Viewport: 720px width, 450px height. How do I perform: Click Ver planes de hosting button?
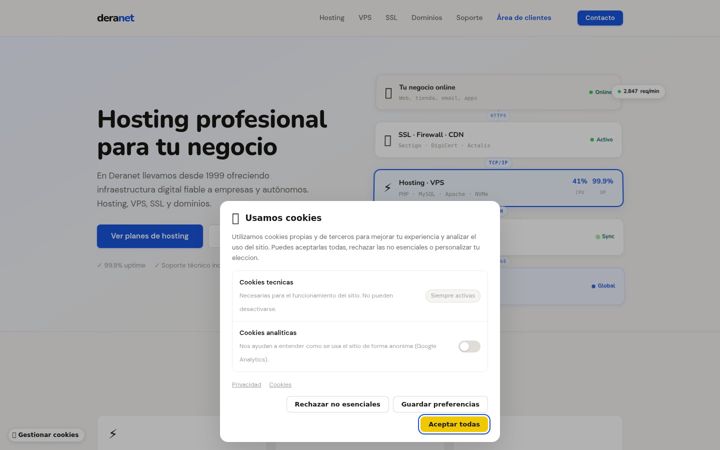point(150,236)
